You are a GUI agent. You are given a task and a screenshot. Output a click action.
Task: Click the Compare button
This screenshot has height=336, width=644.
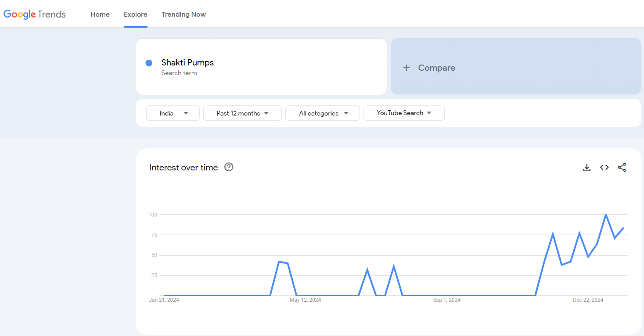point(516,66)
